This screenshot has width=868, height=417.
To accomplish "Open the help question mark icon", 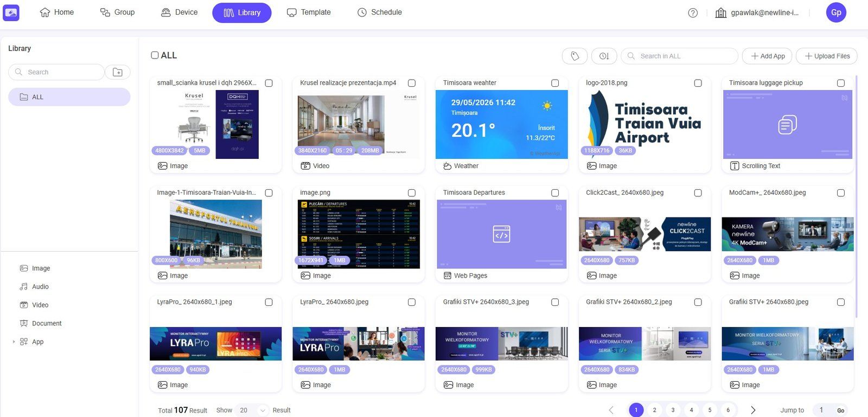I will tap(693, 12).
